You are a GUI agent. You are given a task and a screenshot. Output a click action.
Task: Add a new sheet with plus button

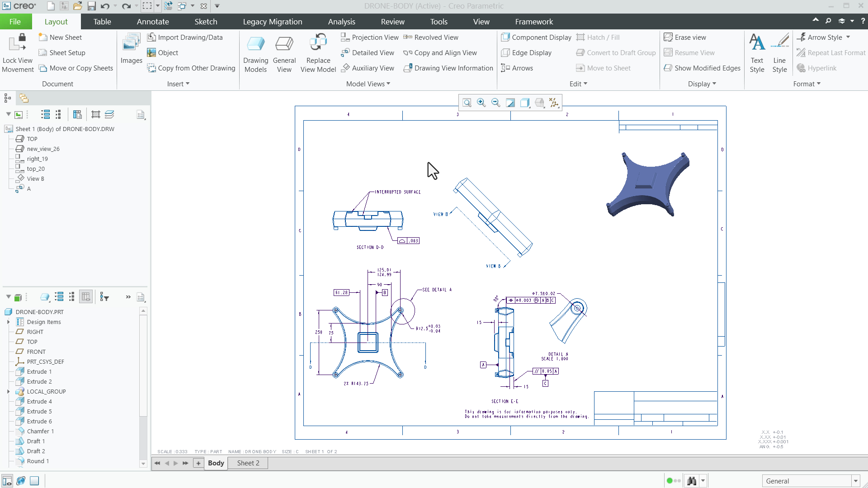[x=198, y=463]
